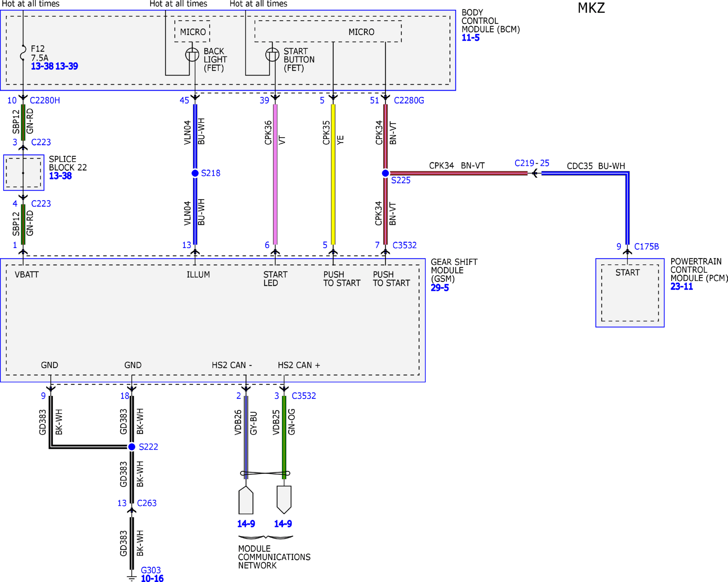This screenshot has width=728, height=582.
Task: Click the Start Button FET transistor symbol
Action: [x=272, y=55]
